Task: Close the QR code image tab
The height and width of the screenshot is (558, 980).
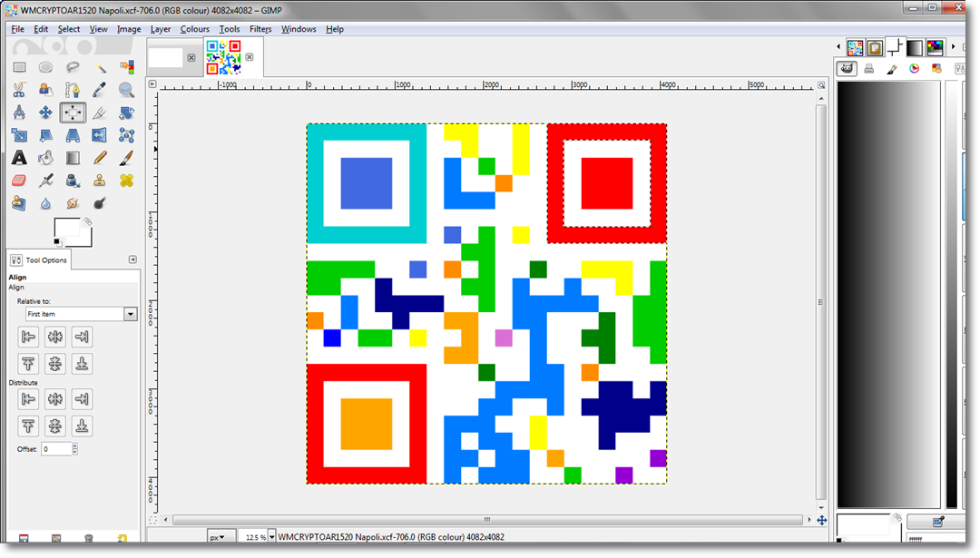Action: [x=250, y=57]
